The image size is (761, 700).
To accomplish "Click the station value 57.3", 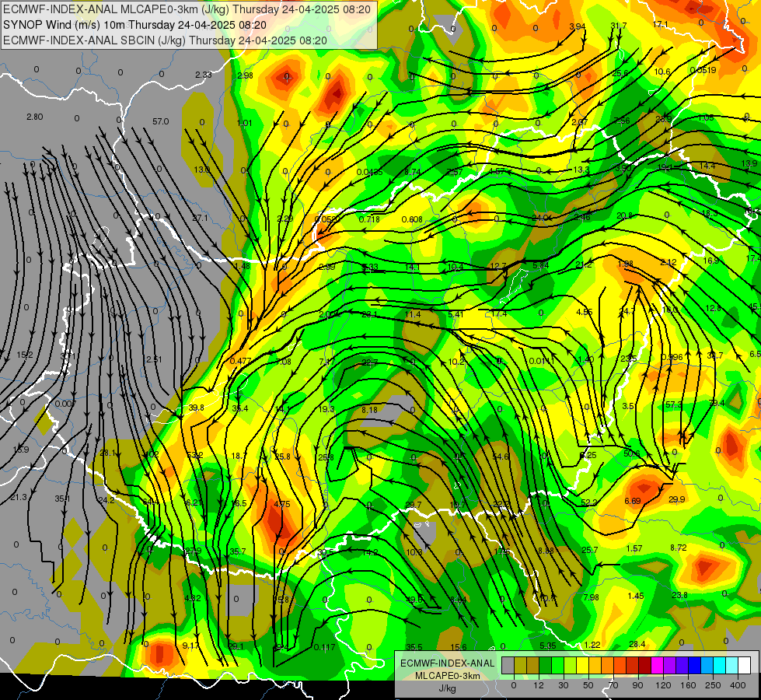I will [674, 404].
